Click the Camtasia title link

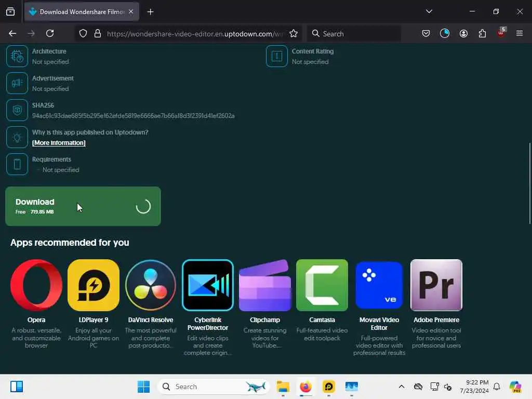point(322,320)
